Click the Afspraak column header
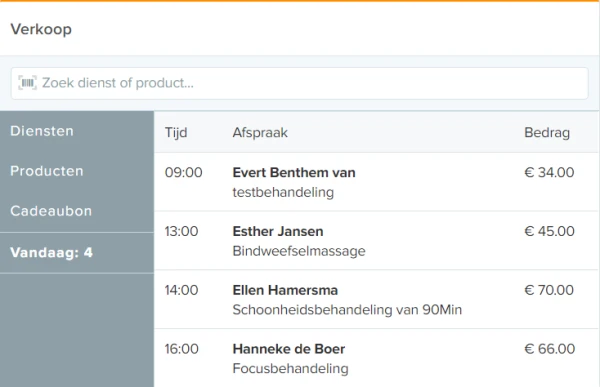This screenshot has height=387, width=600. [x=260, y=133]
